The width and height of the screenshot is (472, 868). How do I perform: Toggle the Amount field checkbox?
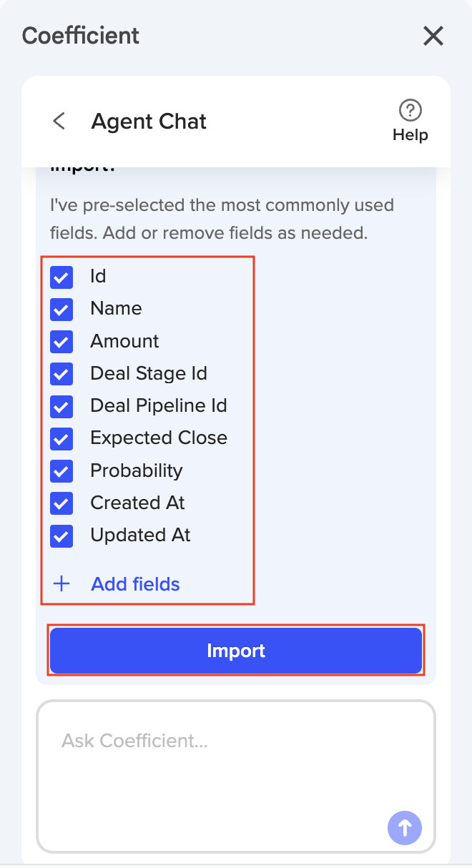[62, 342]
